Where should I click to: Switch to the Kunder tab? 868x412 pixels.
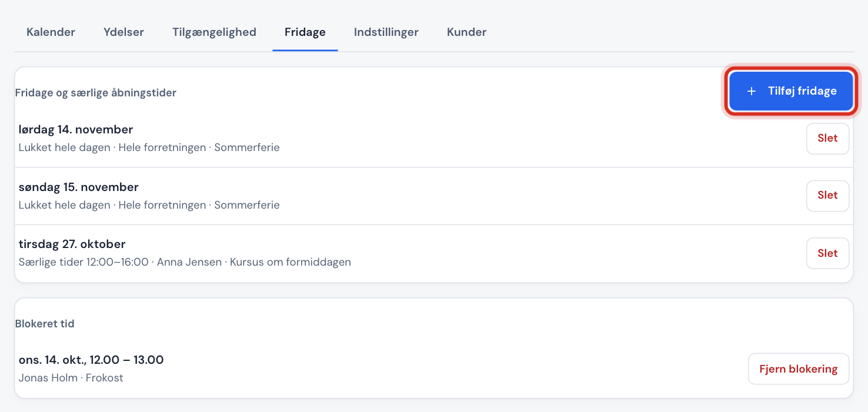click(466, 32)
